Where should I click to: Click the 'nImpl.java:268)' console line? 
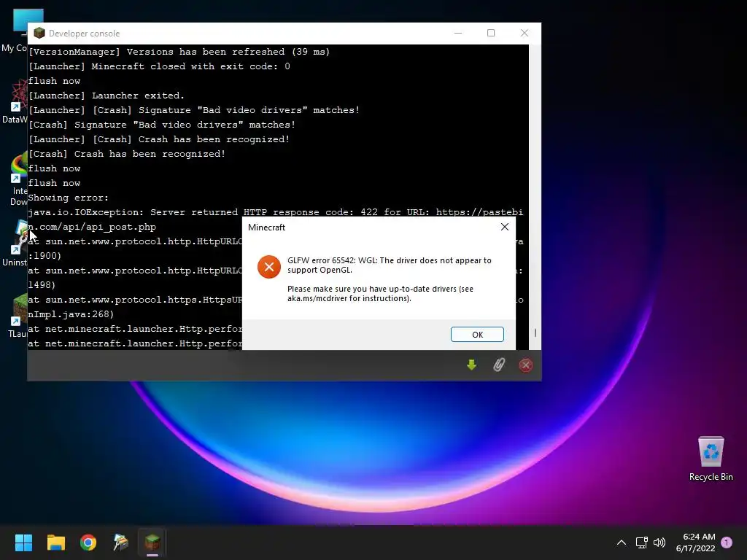(71, 314)
